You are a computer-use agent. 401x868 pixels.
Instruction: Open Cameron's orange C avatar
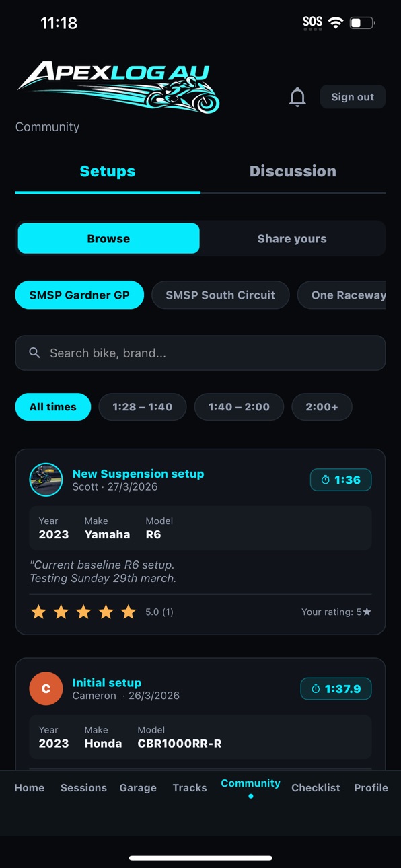point(46,688)
